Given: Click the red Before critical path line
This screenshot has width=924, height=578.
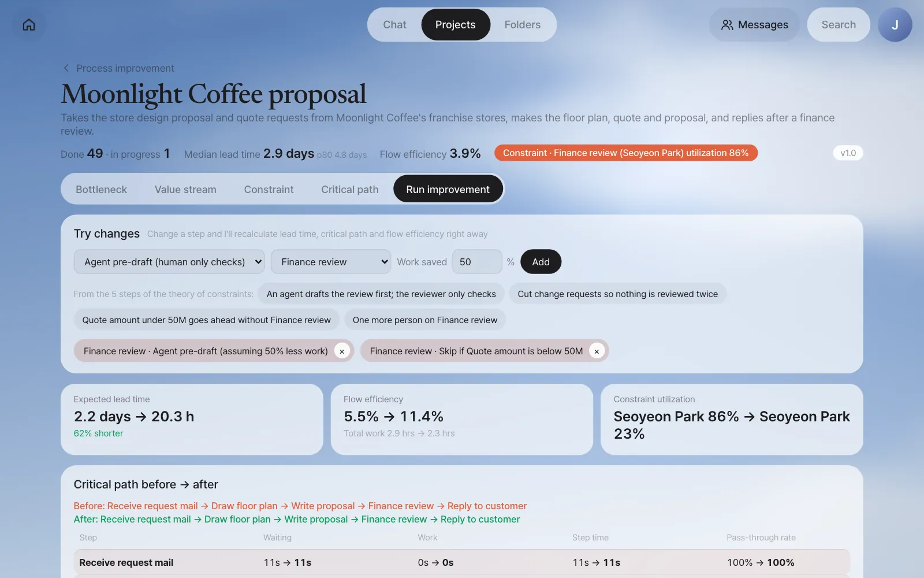Looking at the screenshot, I should click(x=300, y=506).
